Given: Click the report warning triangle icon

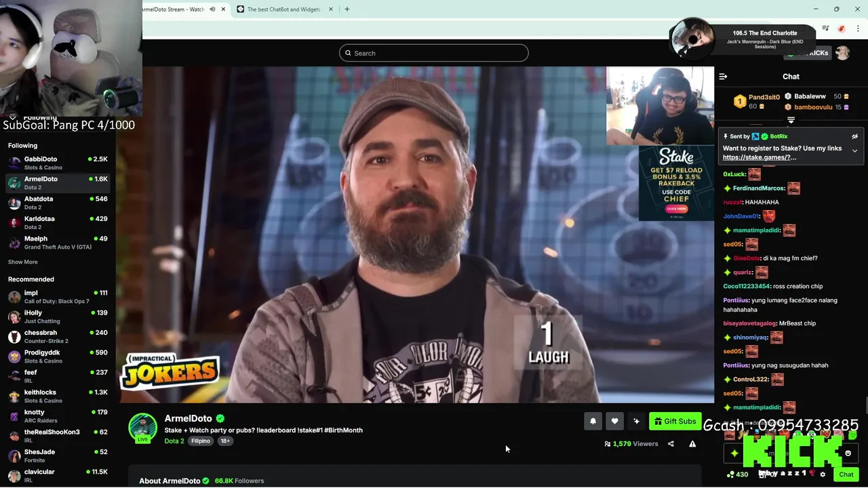Looking at the screenshot, I should [692, 444].
